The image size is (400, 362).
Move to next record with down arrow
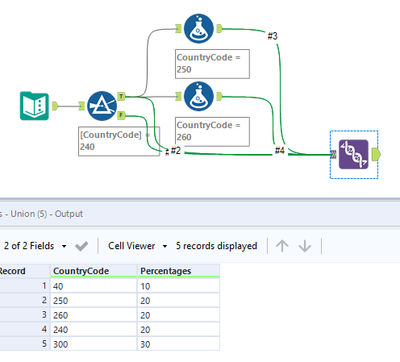pyautogui.click(x=305, y=246)
